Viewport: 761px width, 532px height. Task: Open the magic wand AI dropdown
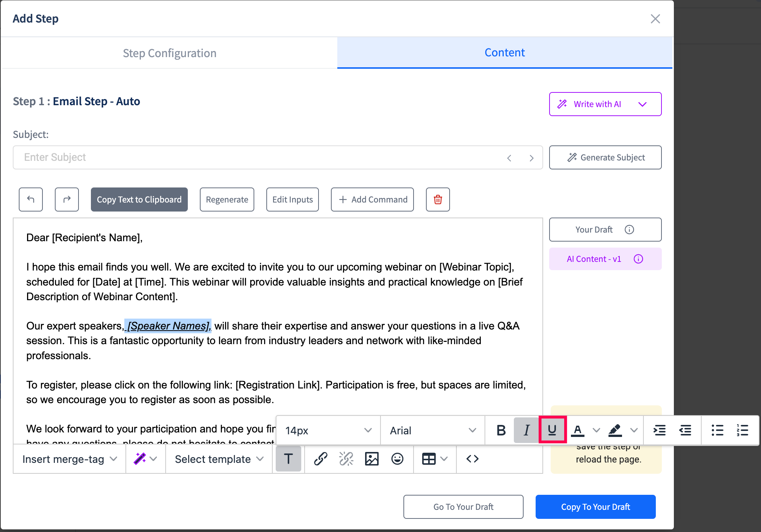point(146,459)
